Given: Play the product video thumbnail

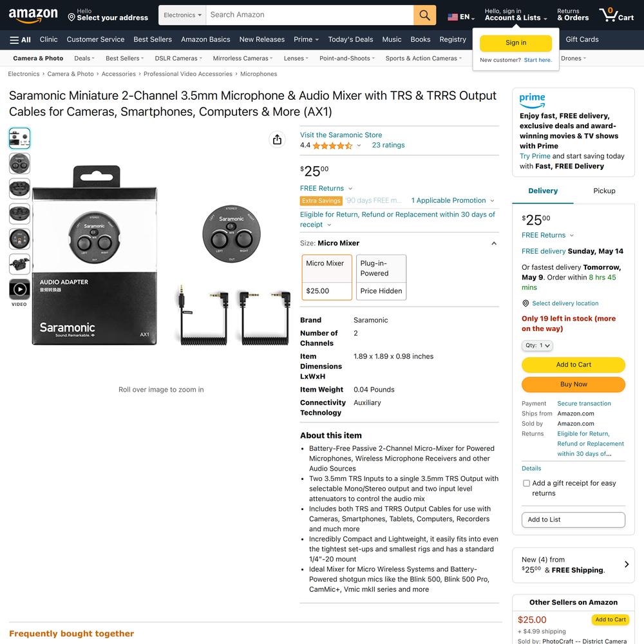Looking at the screenshot, I should click(19, 290).
